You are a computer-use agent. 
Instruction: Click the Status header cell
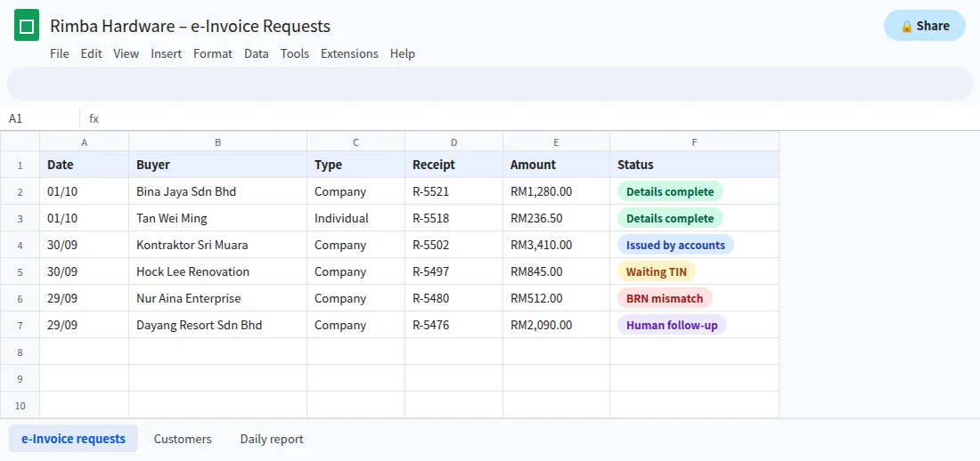(695, 165)
